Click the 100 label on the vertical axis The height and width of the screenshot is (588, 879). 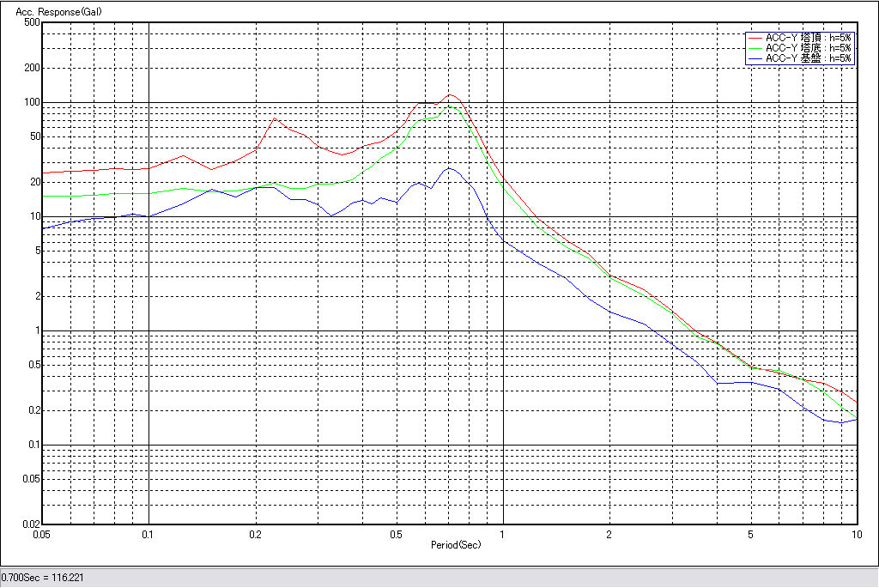click(32, 102)
